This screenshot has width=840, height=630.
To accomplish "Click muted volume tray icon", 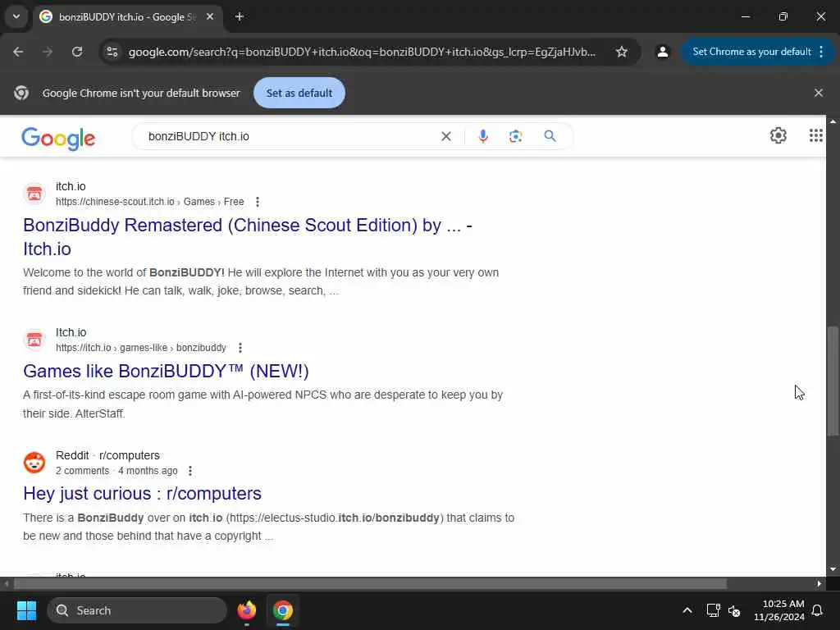I will 734,610.
